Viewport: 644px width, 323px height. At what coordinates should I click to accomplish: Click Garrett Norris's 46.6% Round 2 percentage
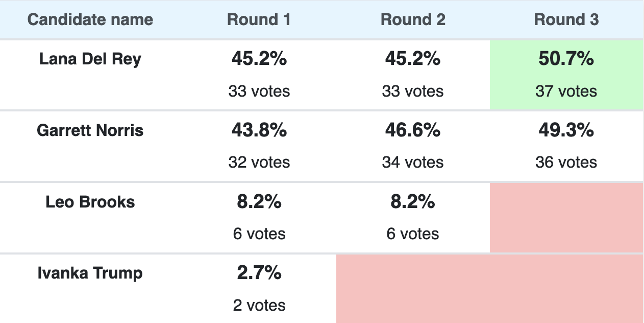(x=413, y=131)
